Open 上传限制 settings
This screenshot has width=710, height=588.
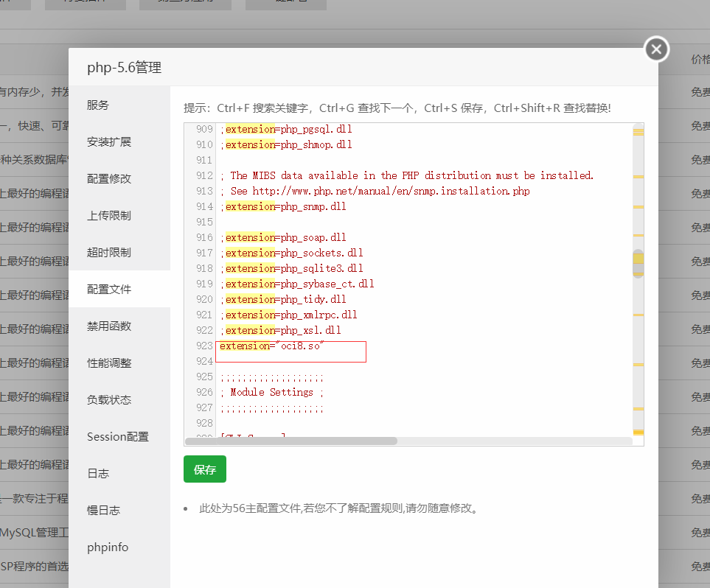coord(119,215)
